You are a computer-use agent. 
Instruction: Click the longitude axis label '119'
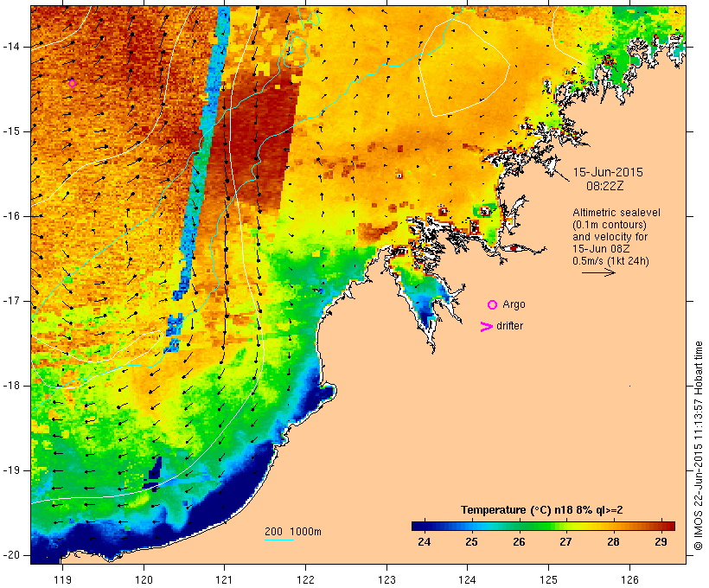pos(62,579)
